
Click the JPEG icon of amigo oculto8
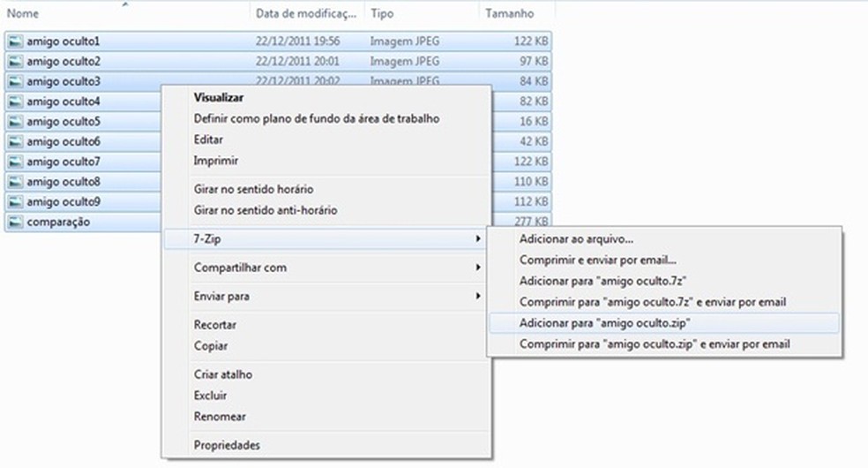[16, 182]
